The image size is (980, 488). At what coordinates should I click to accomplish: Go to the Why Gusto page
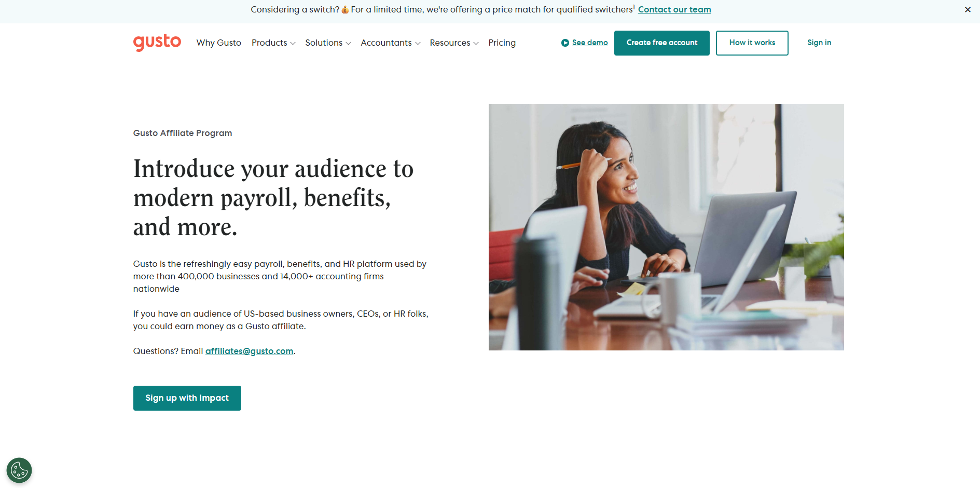pyautogui.click(x=218, y=43)
